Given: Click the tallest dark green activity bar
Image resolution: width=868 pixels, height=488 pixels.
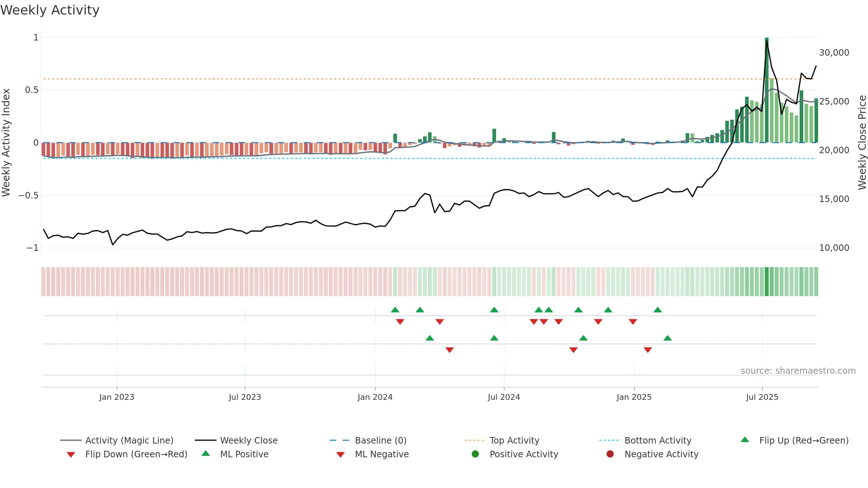Looking at the screenshot, I should pyautogui.click(x=767, y=90).
